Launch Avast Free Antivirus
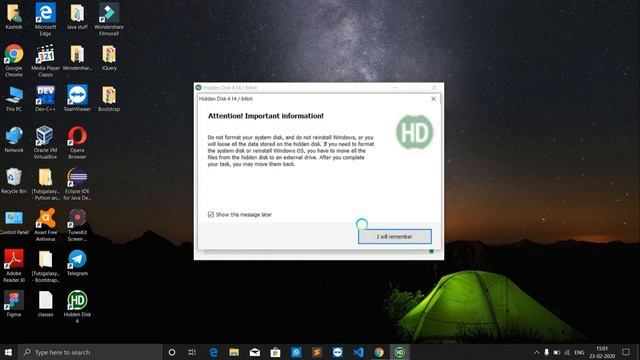The image size is (640, 360). (x=45, y=225)
